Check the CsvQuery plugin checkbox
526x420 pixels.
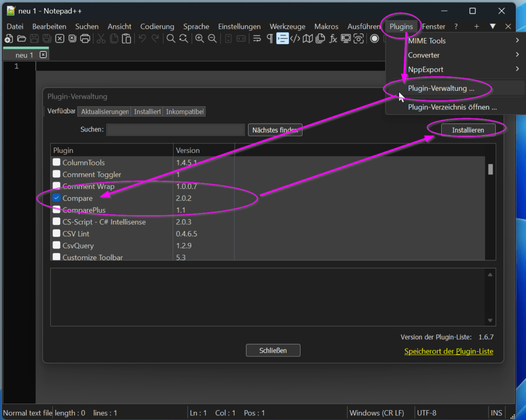tap(57, 245)
